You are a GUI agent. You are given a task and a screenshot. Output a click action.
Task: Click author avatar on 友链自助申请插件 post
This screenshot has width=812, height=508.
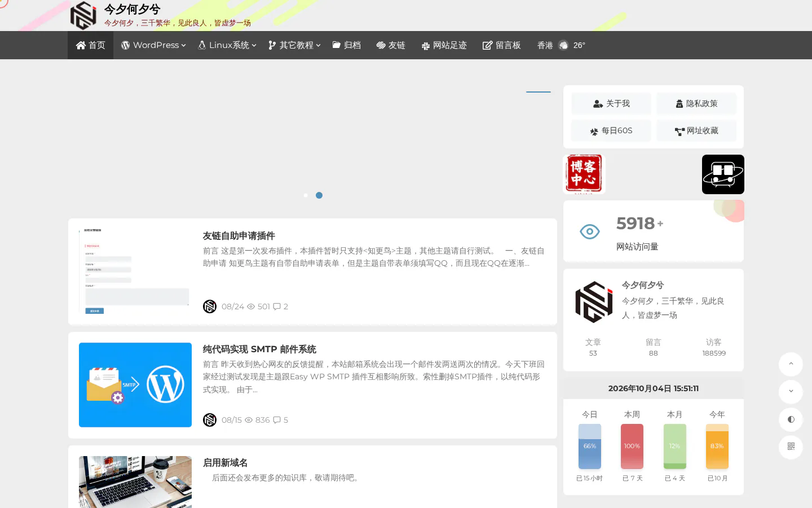pos(210,306)
